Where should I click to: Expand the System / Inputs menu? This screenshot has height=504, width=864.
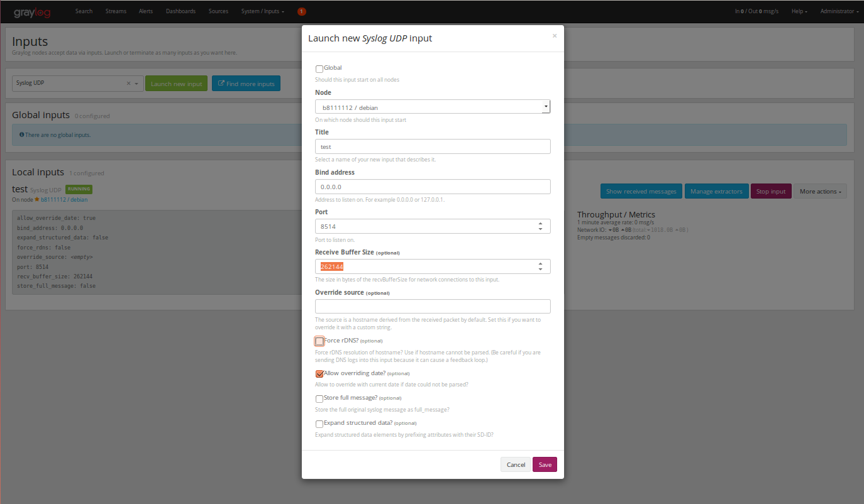tap(262, 11)
